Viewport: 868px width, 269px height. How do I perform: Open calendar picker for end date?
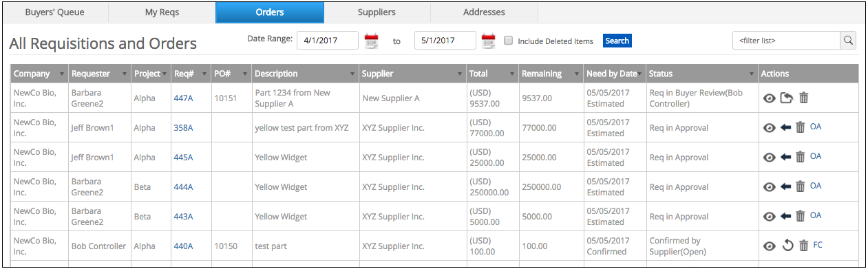[x=489, y=41]
